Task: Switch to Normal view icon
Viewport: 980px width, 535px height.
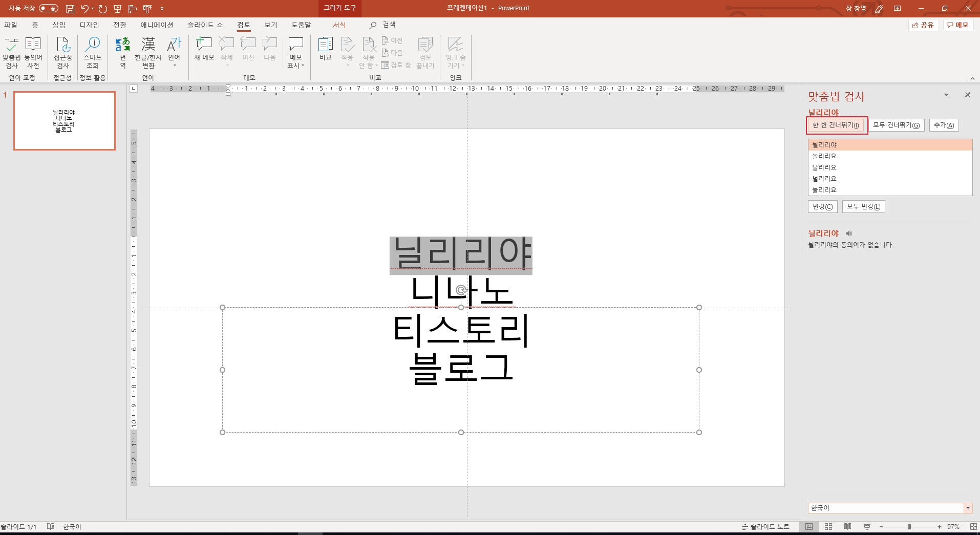Action: 809,526
